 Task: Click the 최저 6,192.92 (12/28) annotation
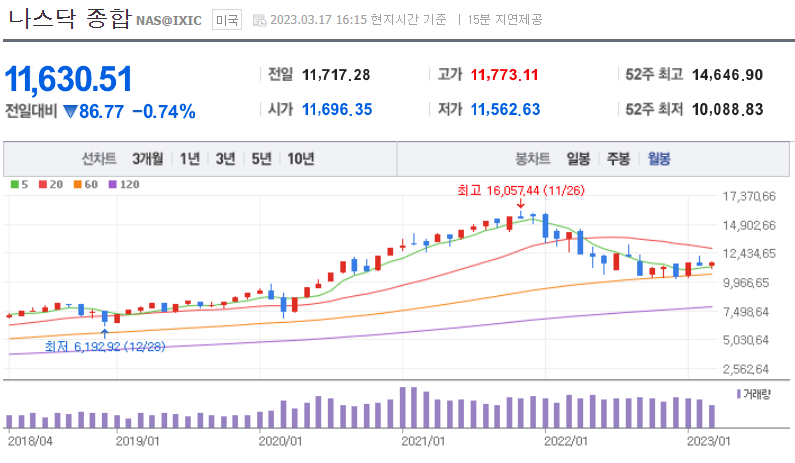(x=105, y=347)
